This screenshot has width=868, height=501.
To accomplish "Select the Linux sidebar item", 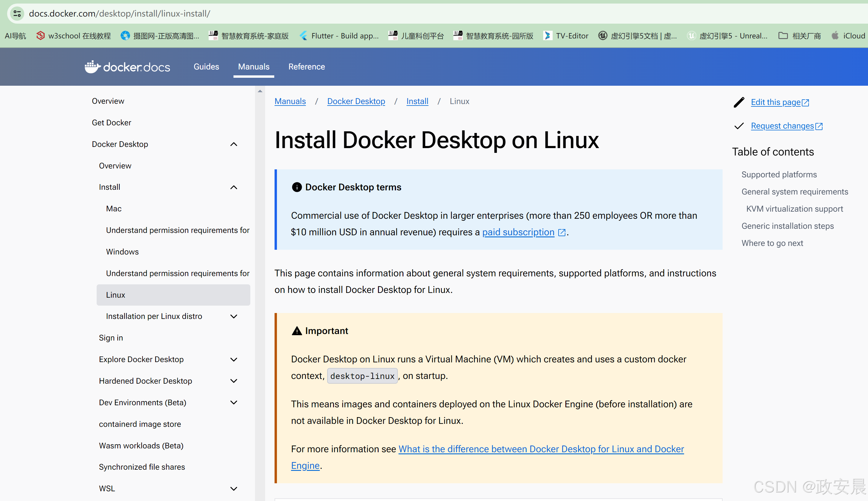I will (173, 295).
